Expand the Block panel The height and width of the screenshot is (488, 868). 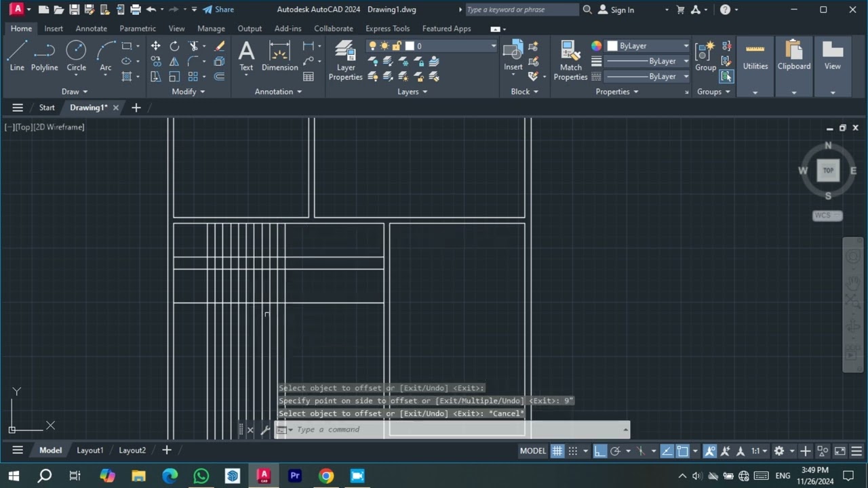tap(524, 91)
